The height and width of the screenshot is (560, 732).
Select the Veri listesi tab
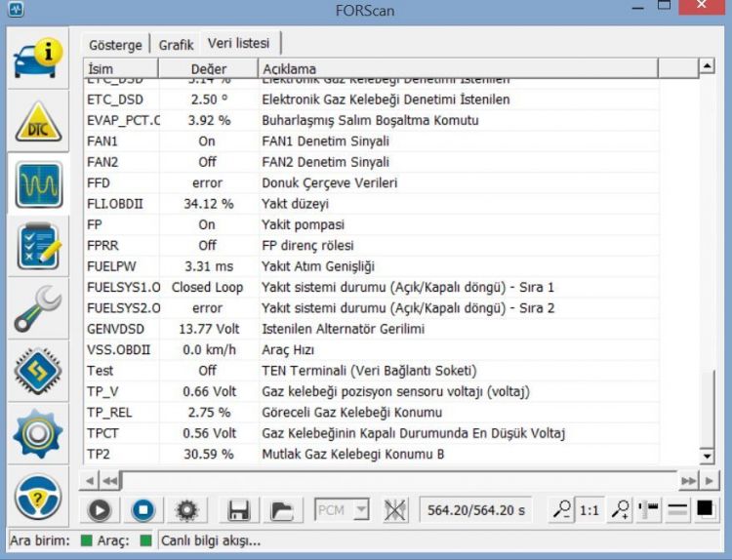tap(239, 43)
